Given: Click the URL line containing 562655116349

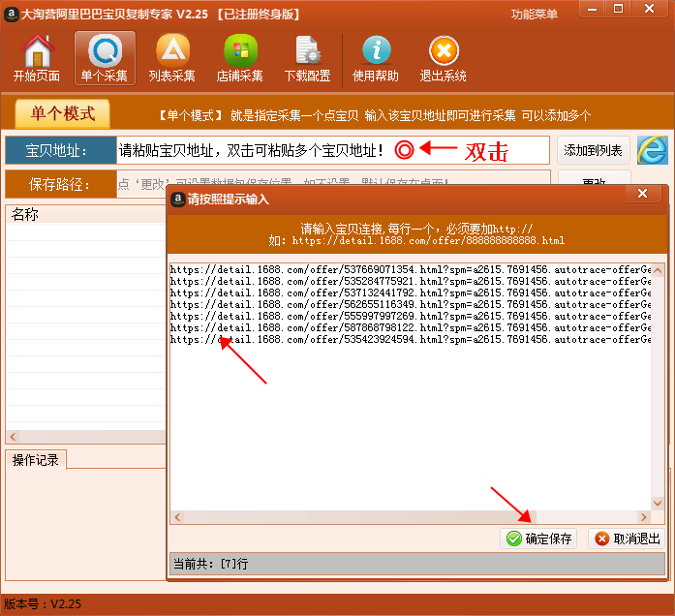Looking at the screenshot, I should pyautogui.click(x=411, y=304).
